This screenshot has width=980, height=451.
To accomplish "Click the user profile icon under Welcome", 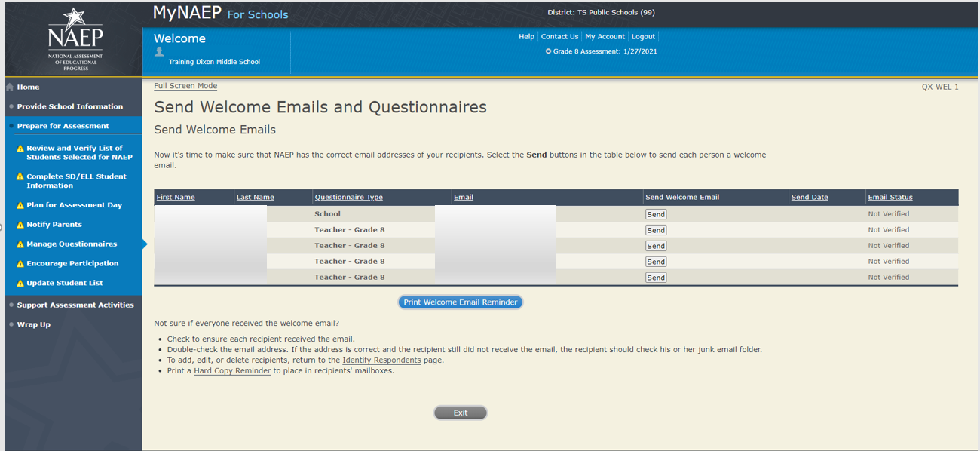I will (x=159, y=52).
